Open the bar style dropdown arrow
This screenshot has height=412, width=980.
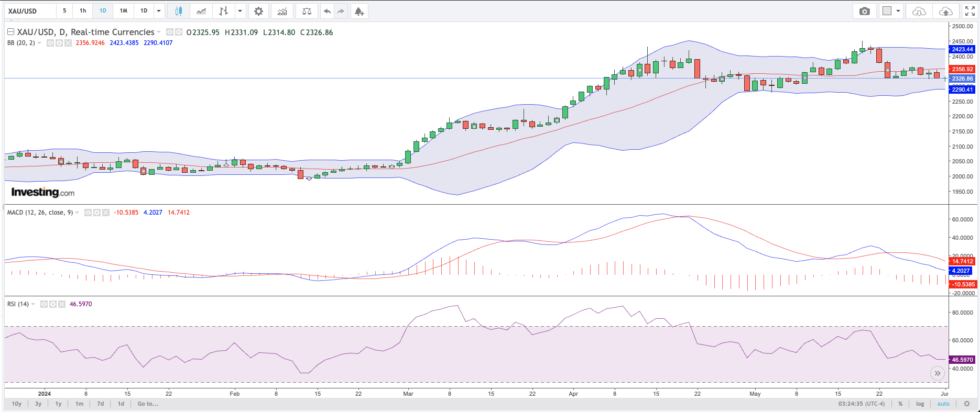pyautogui.click(x=240, y=11)
